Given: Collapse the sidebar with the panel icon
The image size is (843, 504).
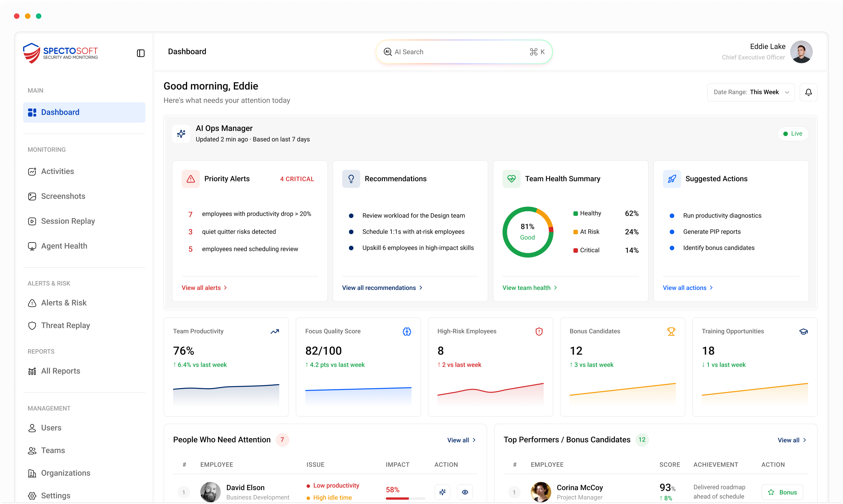Looking at the screenshot, I should (141, 53).
